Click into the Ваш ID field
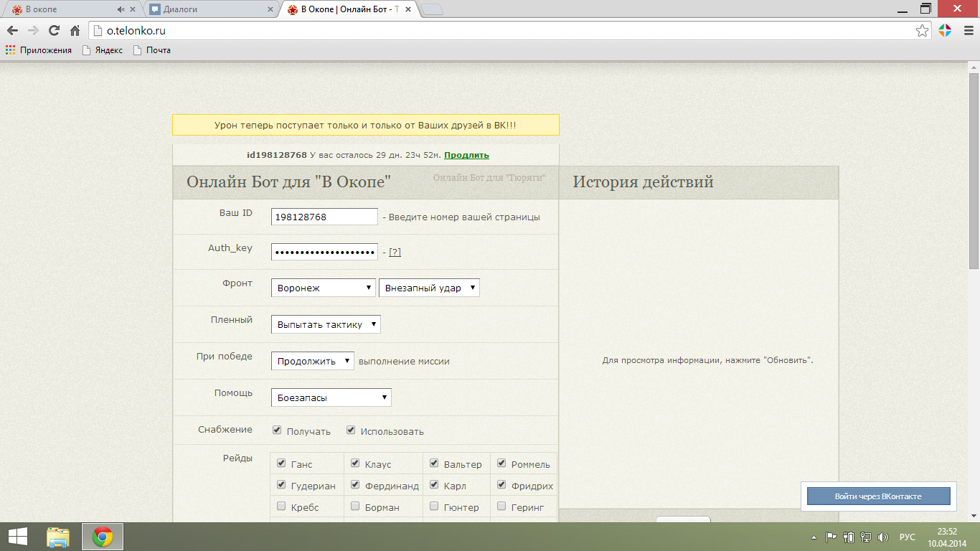The height and width of the screenshot is (551, 980). coord(324,217)
